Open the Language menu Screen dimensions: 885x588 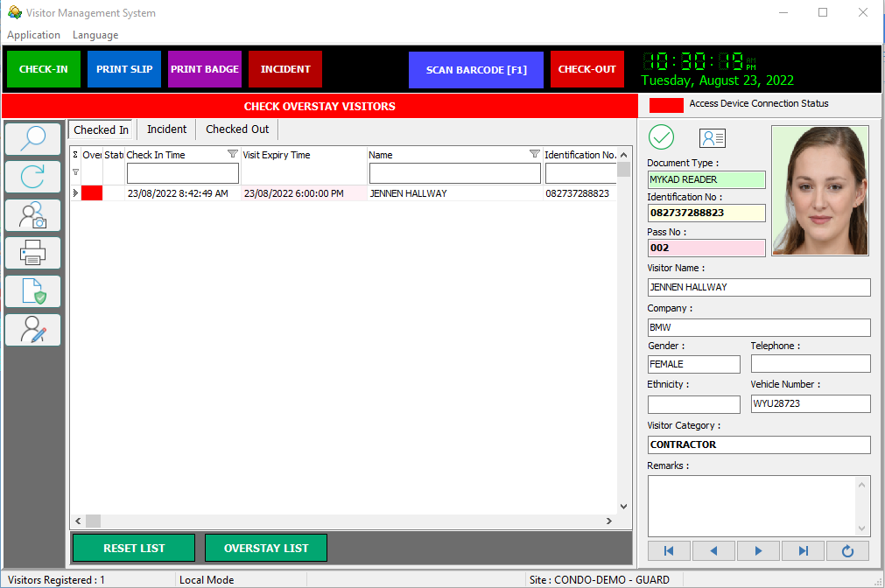click(95, 35)
